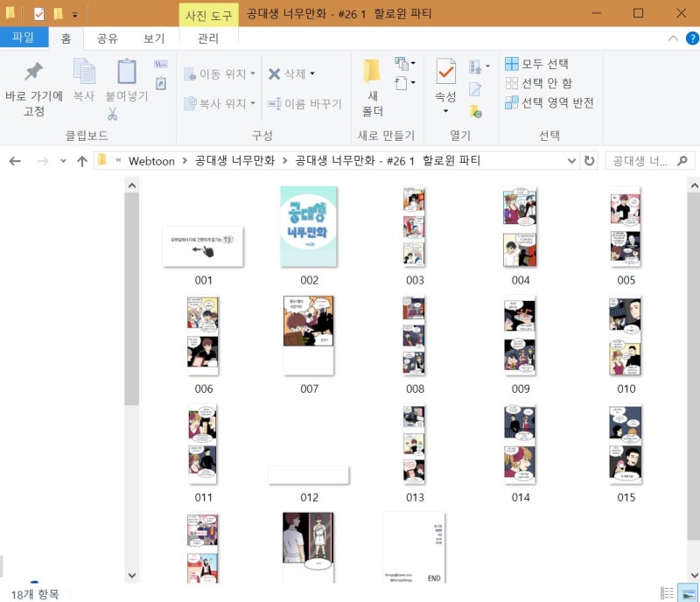The height and width of the screenshot is (602, 700).
Task: Click file name 012
Action: pyautogui.click(x=309, y=498)
